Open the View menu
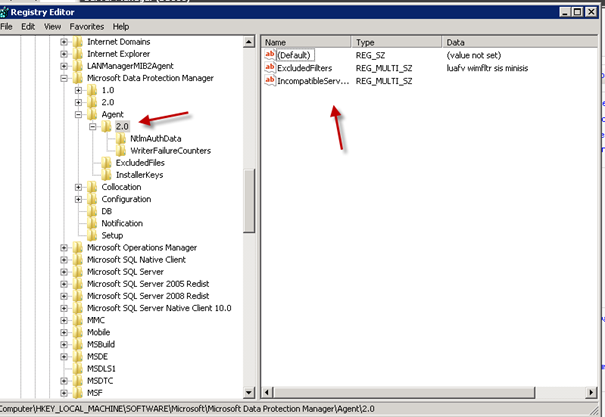The height and width of the screenshot is (417, 605). click(x=52, y=27)
